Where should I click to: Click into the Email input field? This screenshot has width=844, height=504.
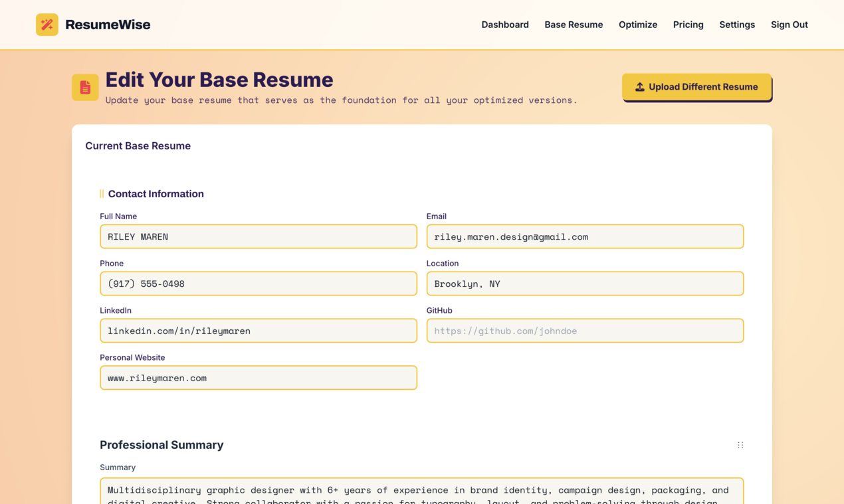[585, 236]
